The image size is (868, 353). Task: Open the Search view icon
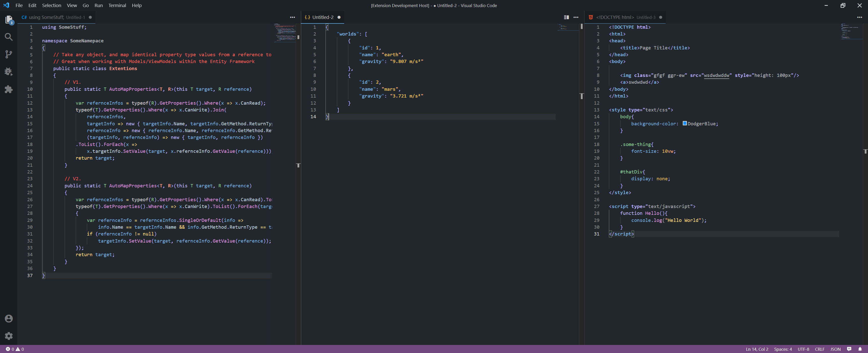coord(9,37)
